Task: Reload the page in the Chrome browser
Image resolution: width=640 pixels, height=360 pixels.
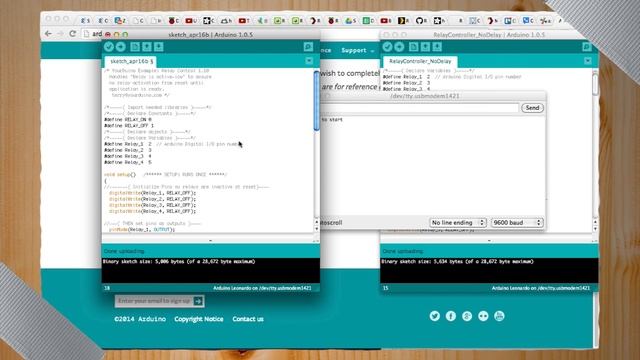Action: coord(73,34)
